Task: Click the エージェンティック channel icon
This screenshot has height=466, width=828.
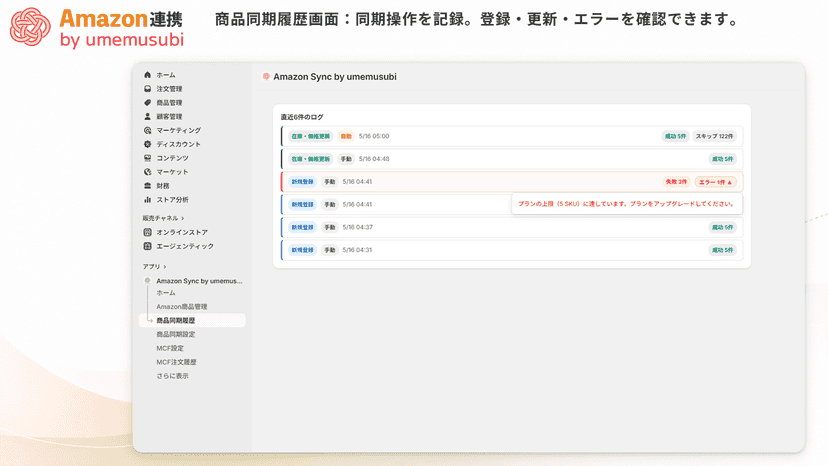Action: 147,246
